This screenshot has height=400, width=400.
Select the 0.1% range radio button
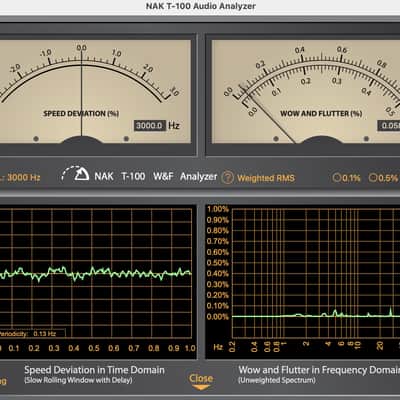tap(347, 178)
